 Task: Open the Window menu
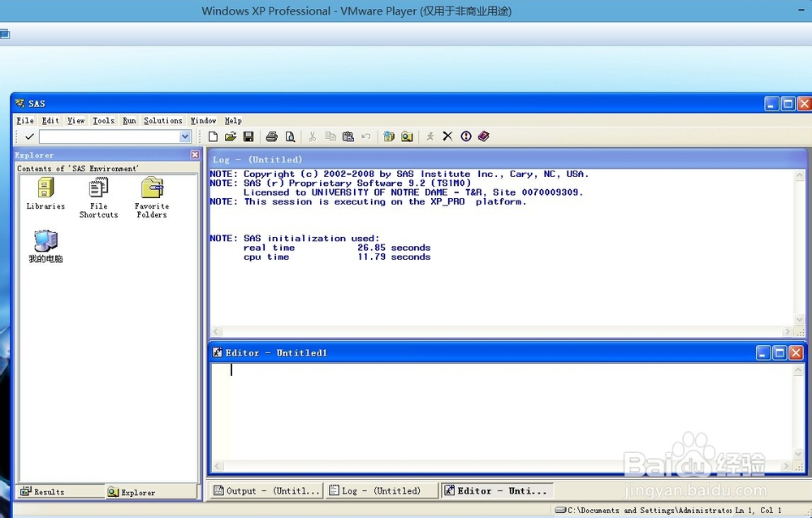click(x=203, y=121)
